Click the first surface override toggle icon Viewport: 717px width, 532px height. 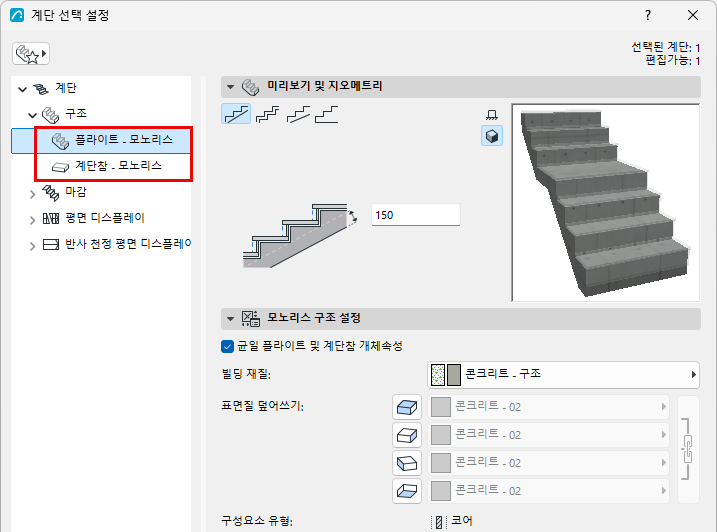(407, 407)
